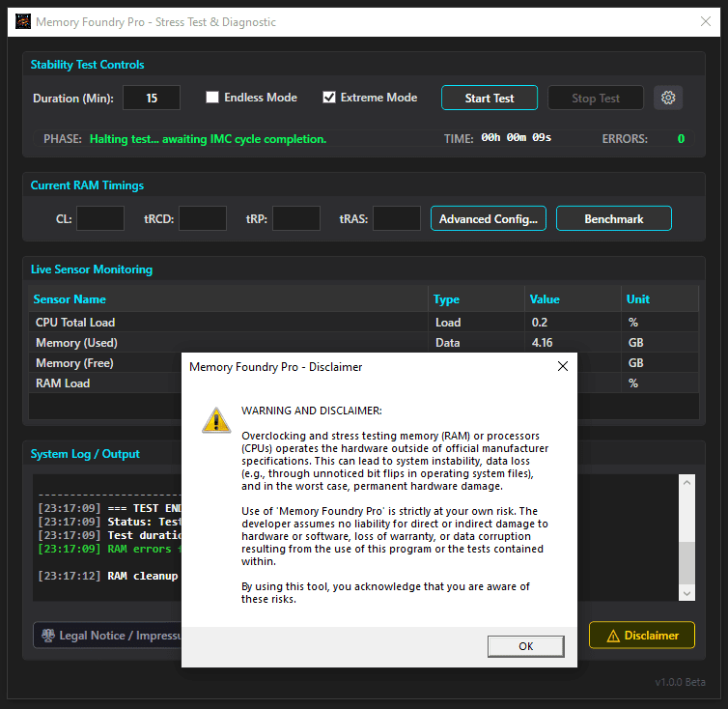Close the Memory Foundry Pro window

[705, 21]
